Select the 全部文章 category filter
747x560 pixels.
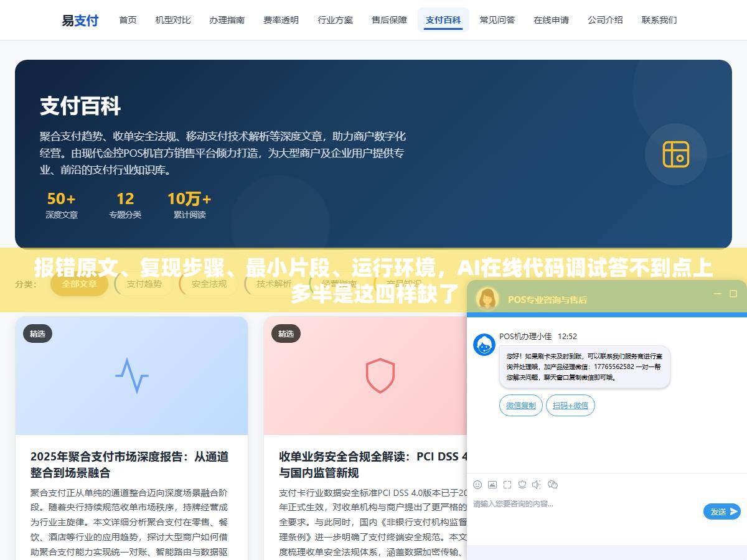point(80,284)
